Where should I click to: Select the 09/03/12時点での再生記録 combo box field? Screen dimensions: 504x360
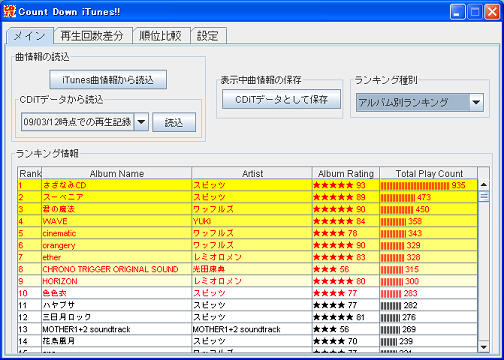(x=78, y=122)
